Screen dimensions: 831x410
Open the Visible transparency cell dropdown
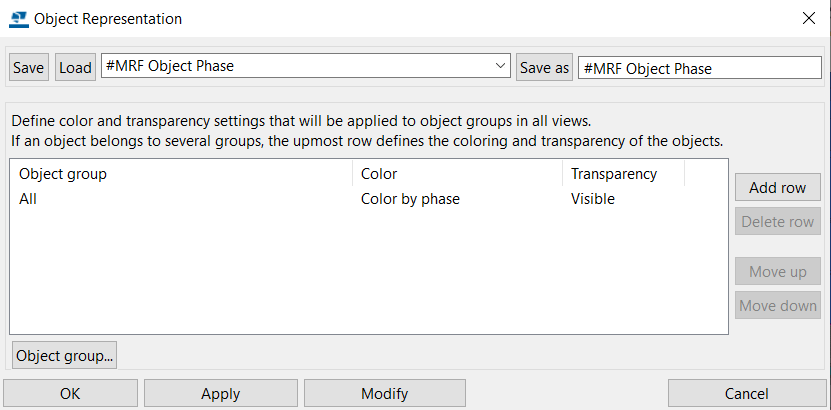click(x=593, y=199)
